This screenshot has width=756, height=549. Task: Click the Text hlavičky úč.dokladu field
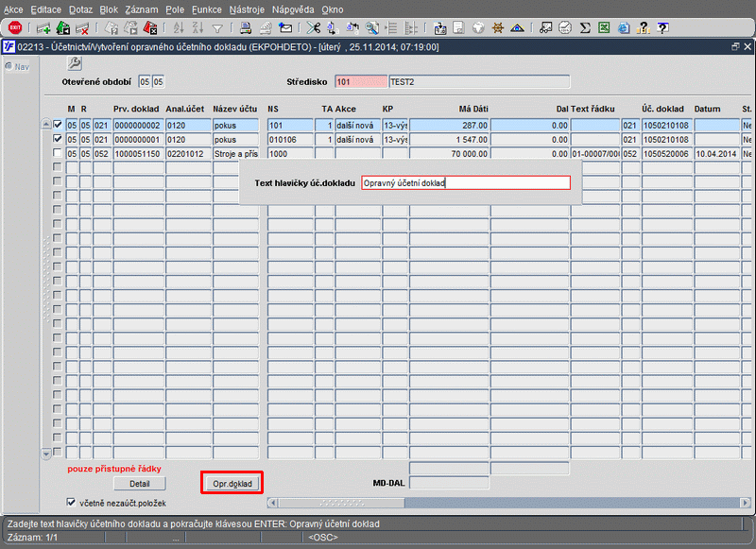click(466, 183)
